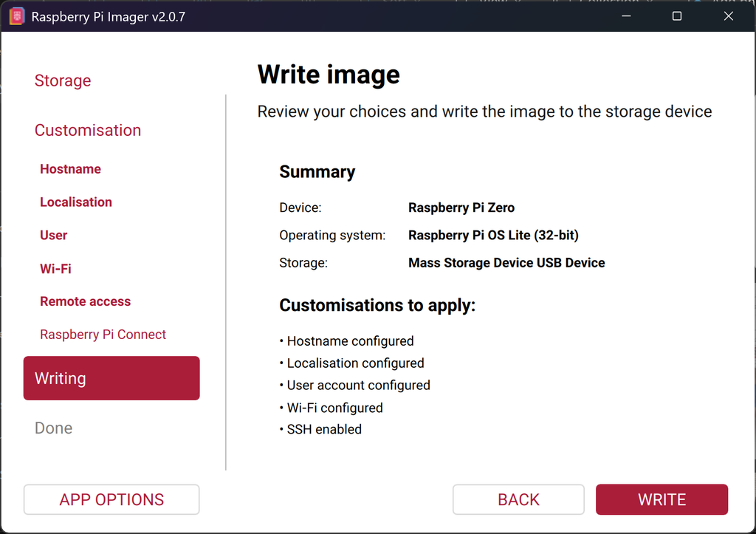Open the Raspberry Pi Connect section
The height and width of the screenshot is (534, 756).
[103, 335]
